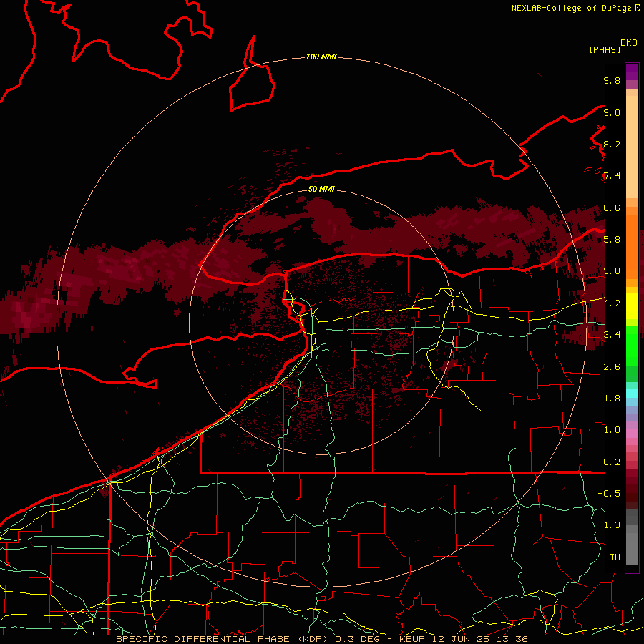This screenshot has height=644, width=644.
Task: Select the TH legend label
Action: point(615,557)
